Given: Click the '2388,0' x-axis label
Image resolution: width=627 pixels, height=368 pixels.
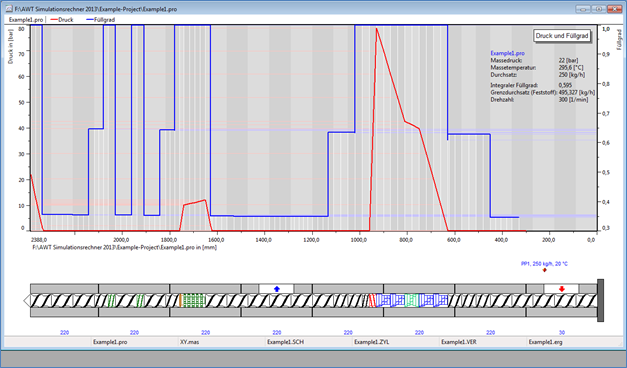Looking at the screenshot, I should pyautogui.click(x=39, y=240).
